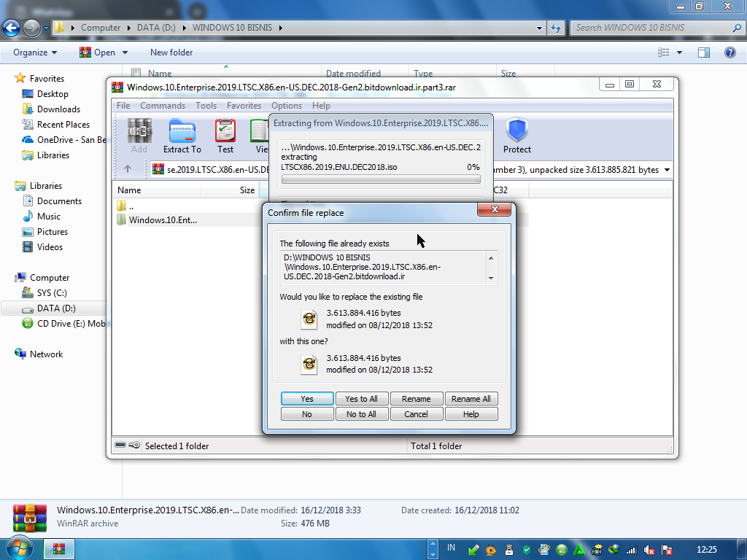Open WinRAR Options menu
The width and height of the screenshot is (747, 560).
(286, 106)
